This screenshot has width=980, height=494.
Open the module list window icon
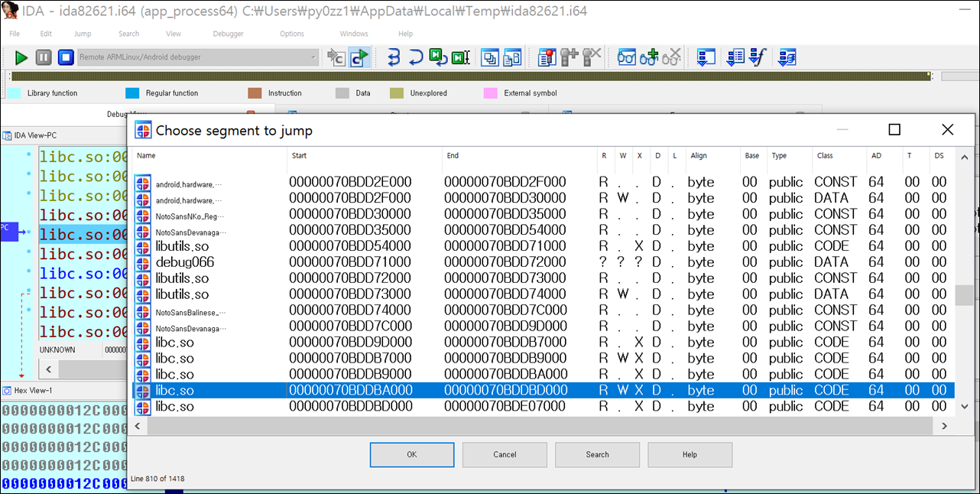pos(512,57)
